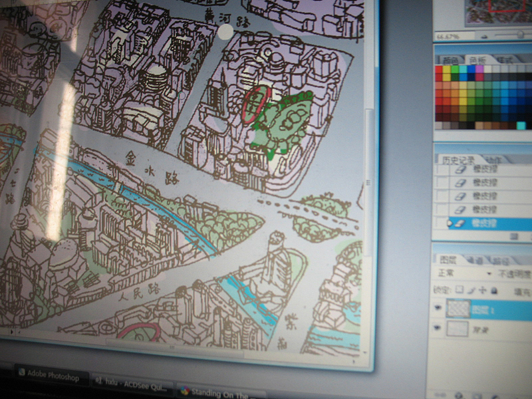Screen dimensions: 532x399
Task: Click the Navigator preview thumbnail
Action: (498, 12)
